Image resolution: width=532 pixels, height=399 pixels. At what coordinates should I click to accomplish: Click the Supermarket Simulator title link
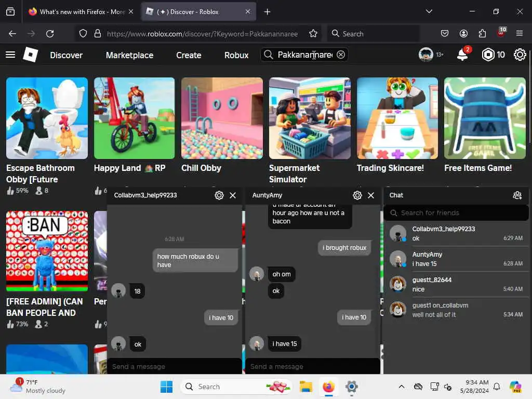(x=294, y=174)
